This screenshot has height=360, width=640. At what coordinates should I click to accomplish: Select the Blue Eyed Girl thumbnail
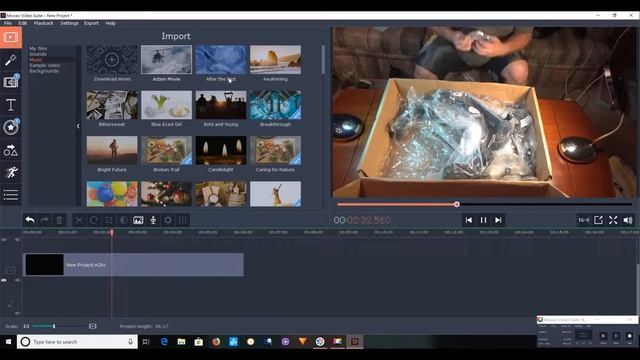167,105
